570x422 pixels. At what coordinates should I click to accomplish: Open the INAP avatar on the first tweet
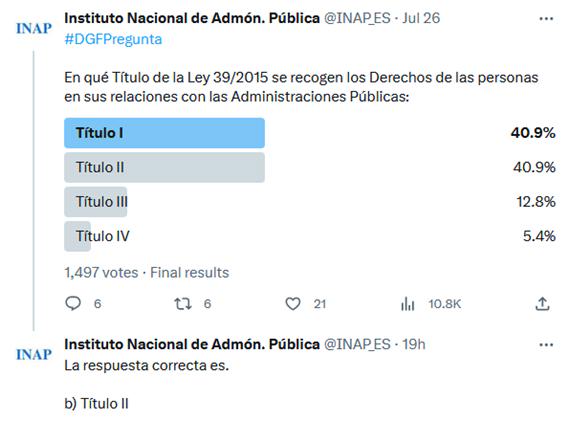pyautogui.click(x=34, y=28)
